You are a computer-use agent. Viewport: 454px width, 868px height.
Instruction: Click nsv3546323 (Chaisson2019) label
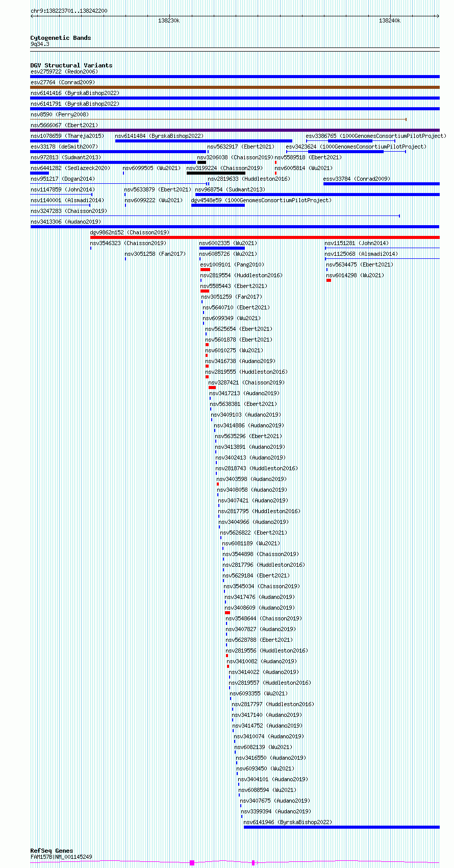[x=128, y=243]
